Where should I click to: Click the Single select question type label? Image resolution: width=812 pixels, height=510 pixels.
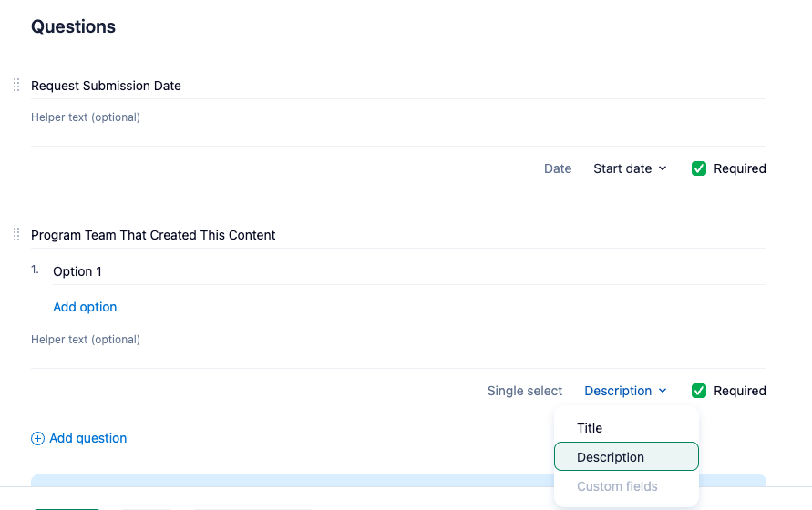tap(525, 391)
